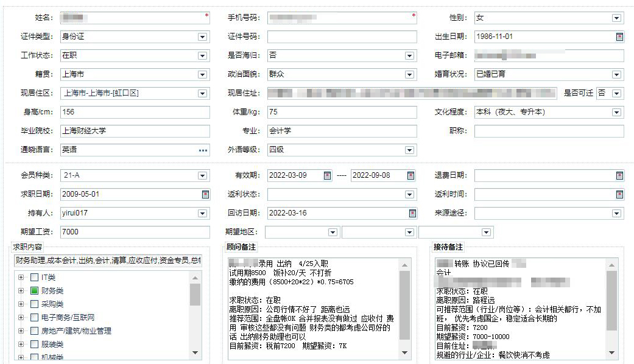This screenshot has height=364, width=634.
Task: Expand the 财务类 tree node
Action: click(x=21, y=290)
